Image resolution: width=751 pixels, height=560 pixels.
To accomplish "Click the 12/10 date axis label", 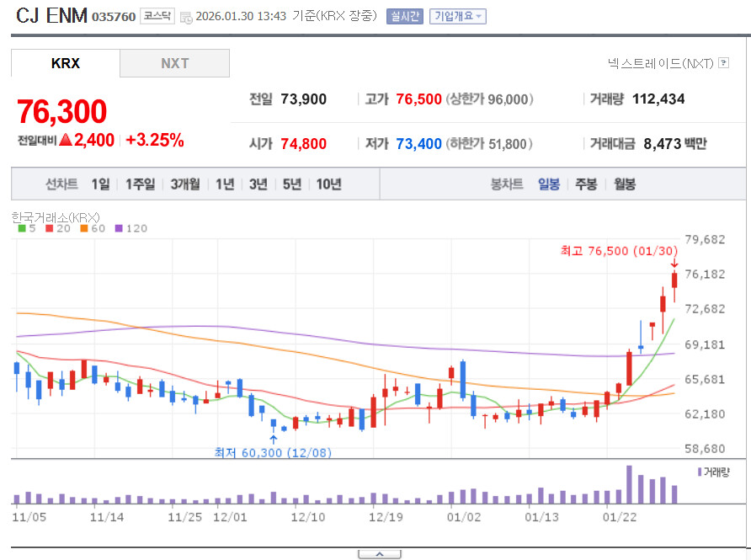I will 308,517.
